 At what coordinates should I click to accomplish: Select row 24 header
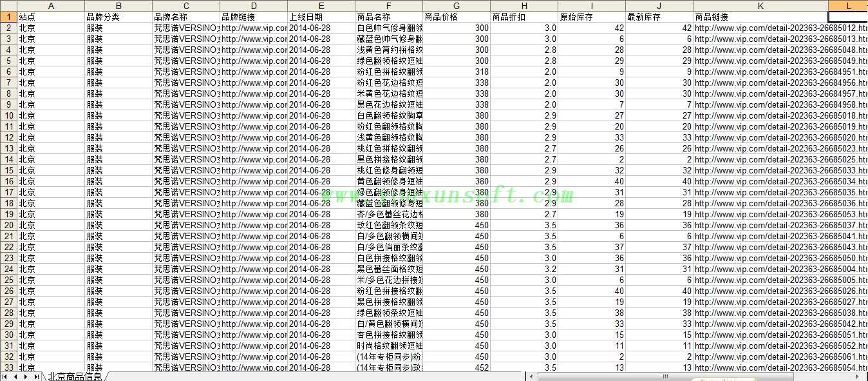pos(8,269)
